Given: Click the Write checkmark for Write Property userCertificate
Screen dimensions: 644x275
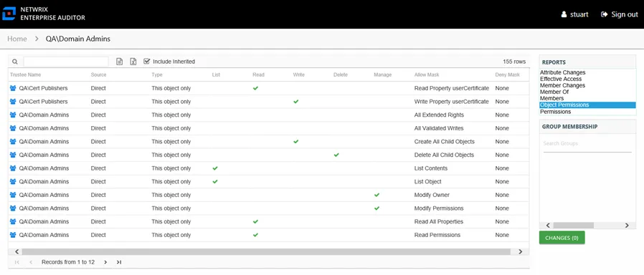Looking at the screenshot, I should tap(296, 101).
